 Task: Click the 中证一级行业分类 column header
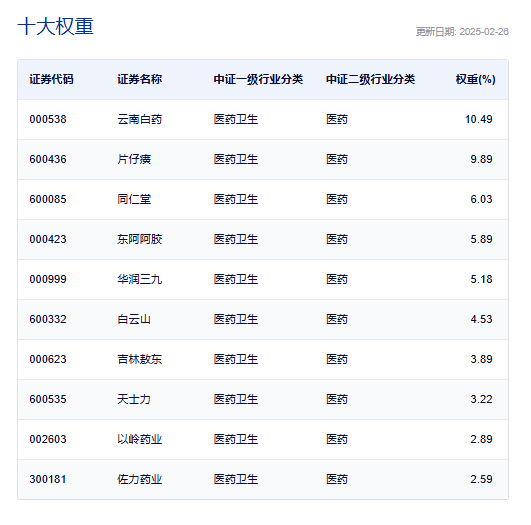pyautogui.click(x=258, y=80)
